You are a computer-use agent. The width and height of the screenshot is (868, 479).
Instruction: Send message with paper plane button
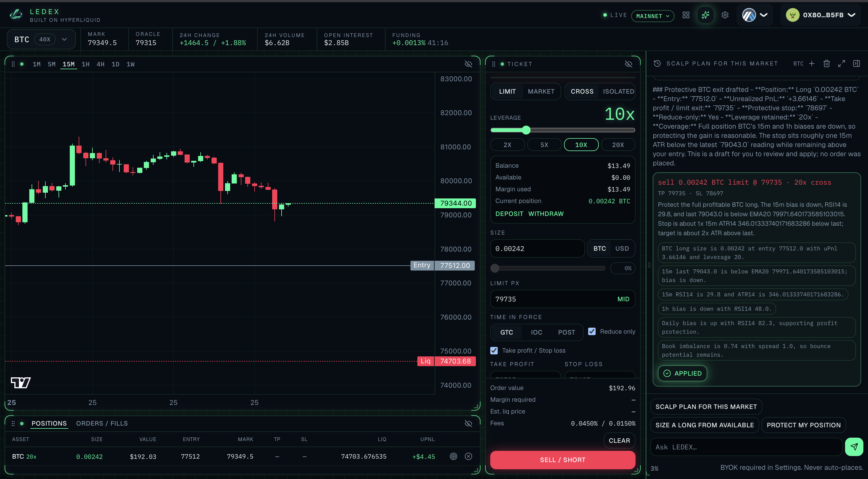tap(854, 447)
